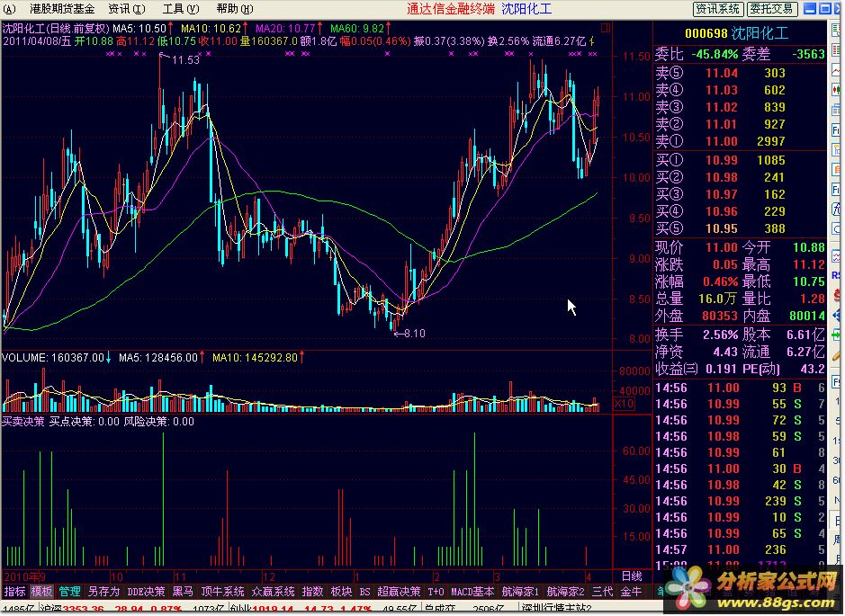Select the 管理 tab
Image resolution: width=845 pixels, height=616 pixels.
tap(69, 592)
